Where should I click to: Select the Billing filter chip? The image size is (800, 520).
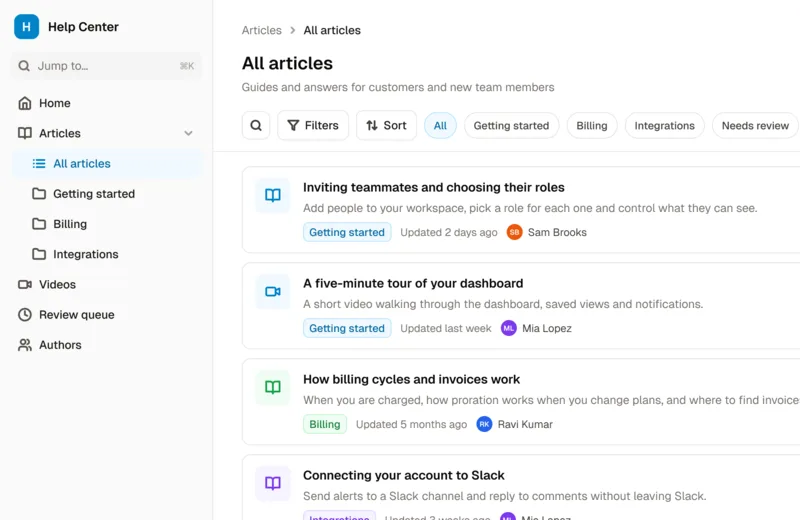[592, 126]
